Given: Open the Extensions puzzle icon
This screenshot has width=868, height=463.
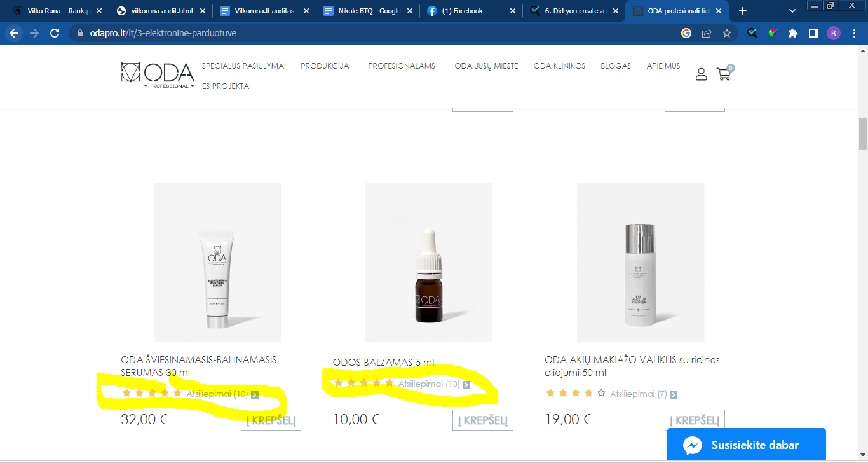Looking at the screenshot, I should (792, 33).
